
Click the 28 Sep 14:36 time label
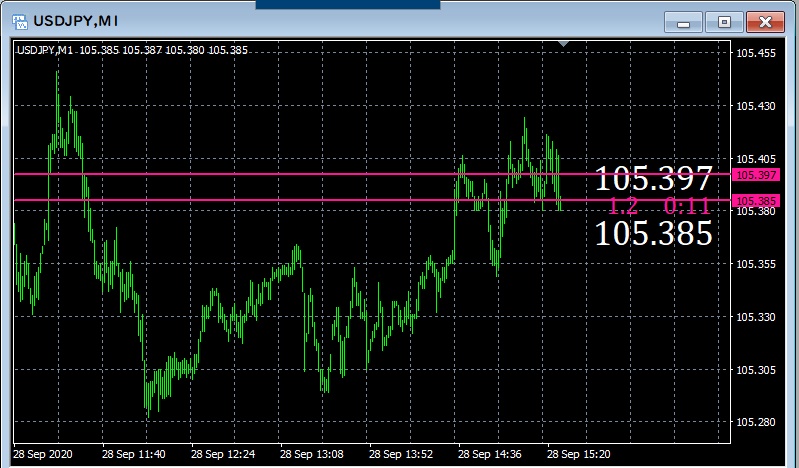point(489,454)
